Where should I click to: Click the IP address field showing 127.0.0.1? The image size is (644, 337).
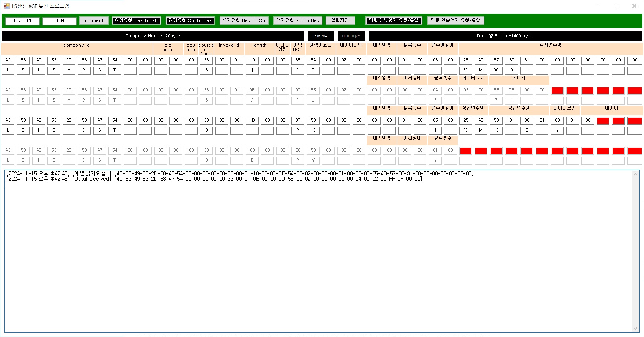click(22, 21)
